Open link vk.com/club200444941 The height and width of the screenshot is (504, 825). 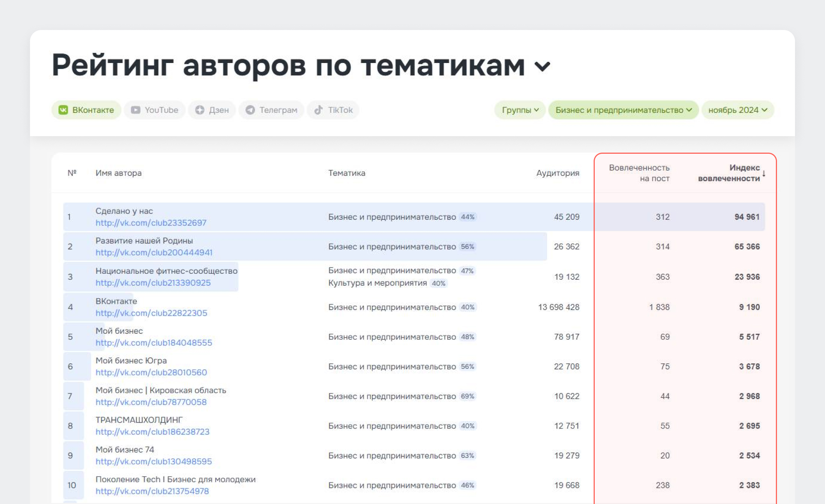pos(154,252)
